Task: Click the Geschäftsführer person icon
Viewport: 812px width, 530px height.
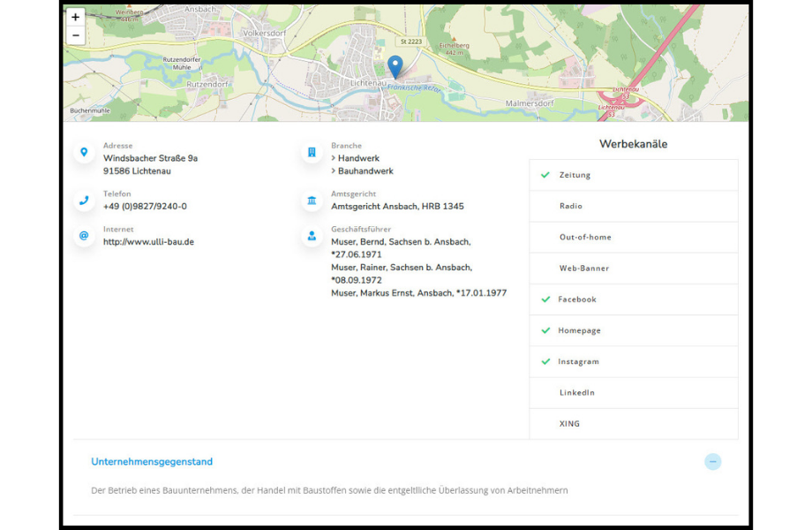Action: pos(312,236)
